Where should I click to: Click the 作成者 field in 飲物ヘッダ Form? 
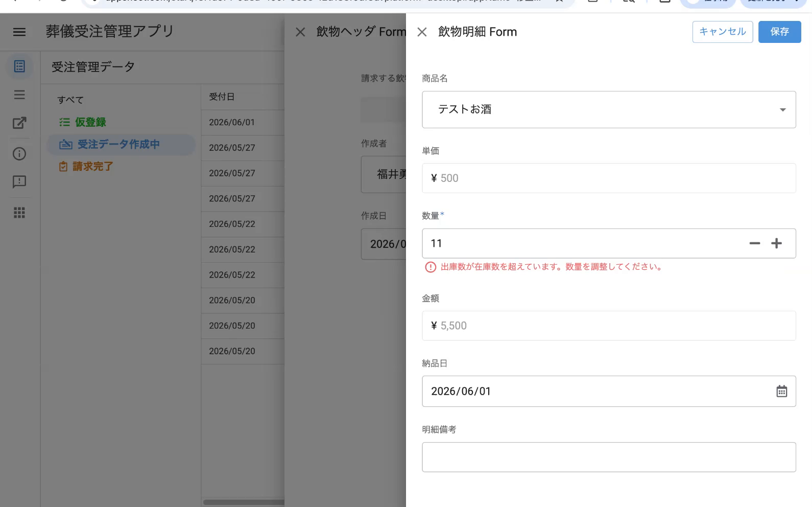(384, 174)
